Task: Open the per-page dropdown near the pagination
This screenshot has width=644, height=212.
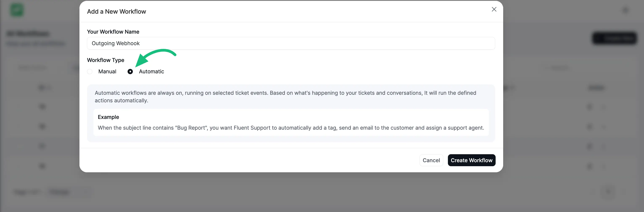Action: 70,192
